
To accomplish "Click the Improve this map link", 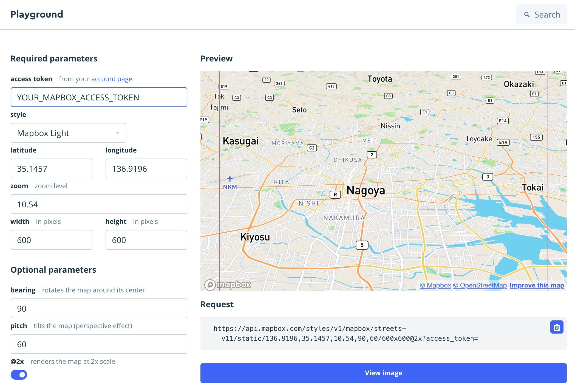I will [537, 285].
